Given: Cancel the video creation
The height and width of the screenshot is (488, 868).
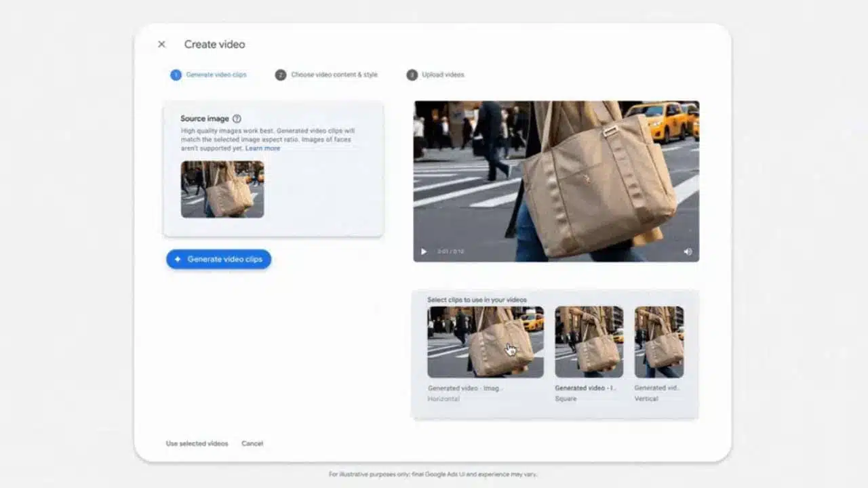Looking at the screenshot, I should 252,443.
